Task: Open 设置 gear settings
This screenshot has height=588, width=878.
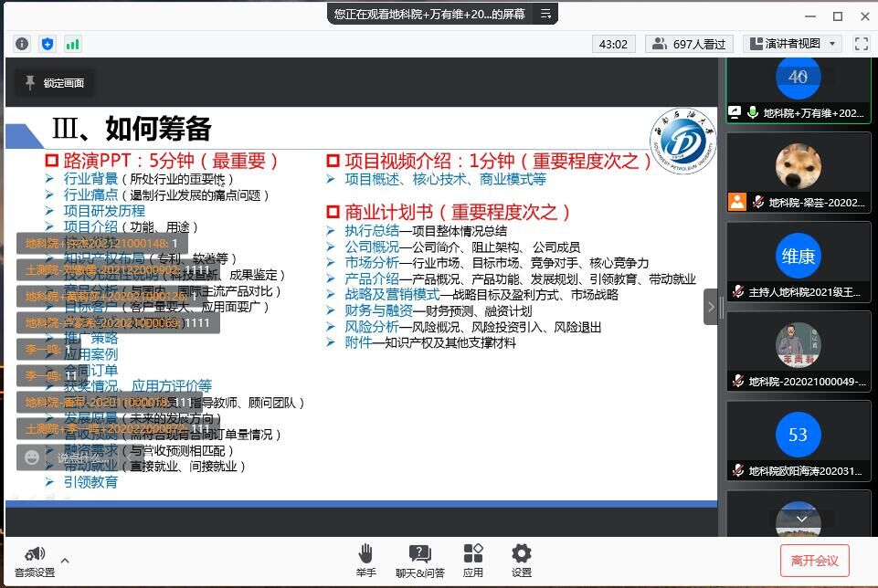Action: coord(522,559)
